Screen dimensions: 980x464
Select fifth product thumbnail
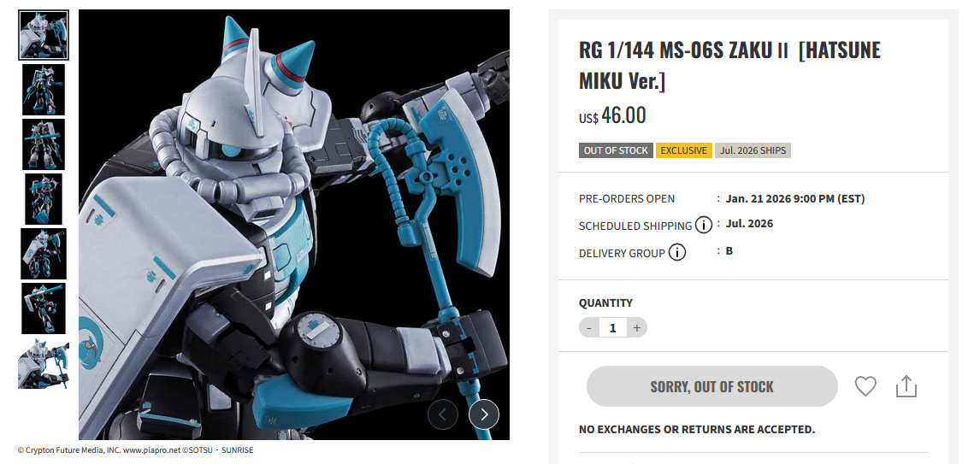tap(44, 254)
